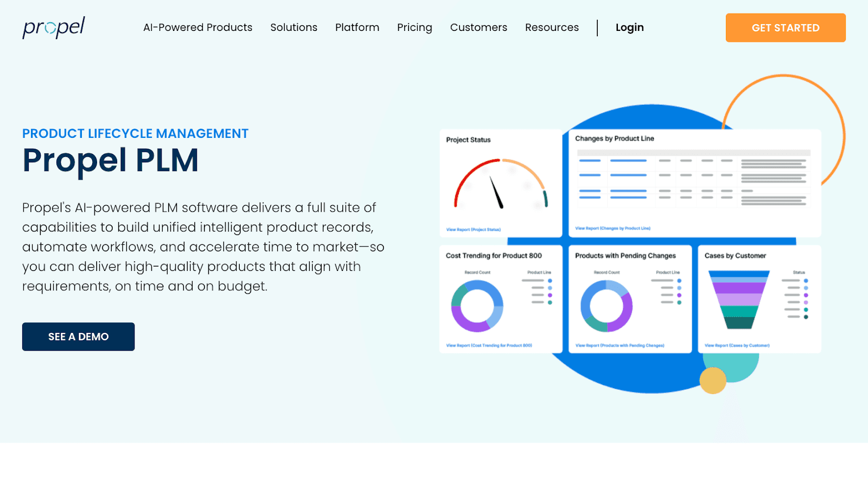Click the Cost Trending for Product 800 title
Screen dimensions: 868x487
[494, 256]
